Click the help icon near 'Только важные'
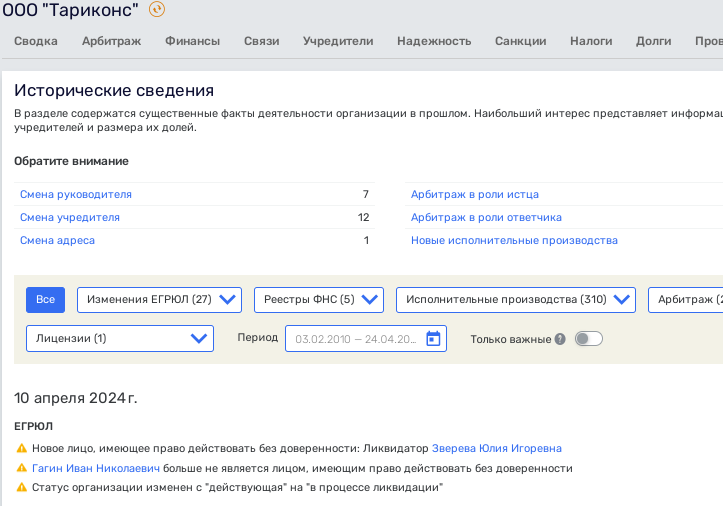Image resolution: width=723 pixels, height=506 pixels. tap(560, 339)
